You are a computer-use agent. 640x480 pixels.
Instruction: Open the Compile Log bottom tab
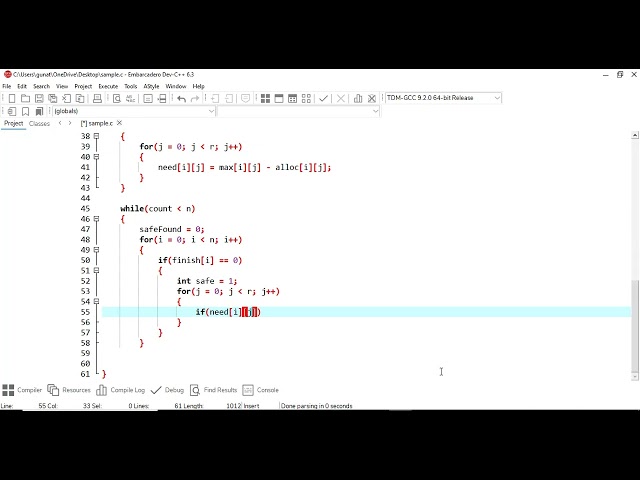pyautogui.click(x=120, y=390)
